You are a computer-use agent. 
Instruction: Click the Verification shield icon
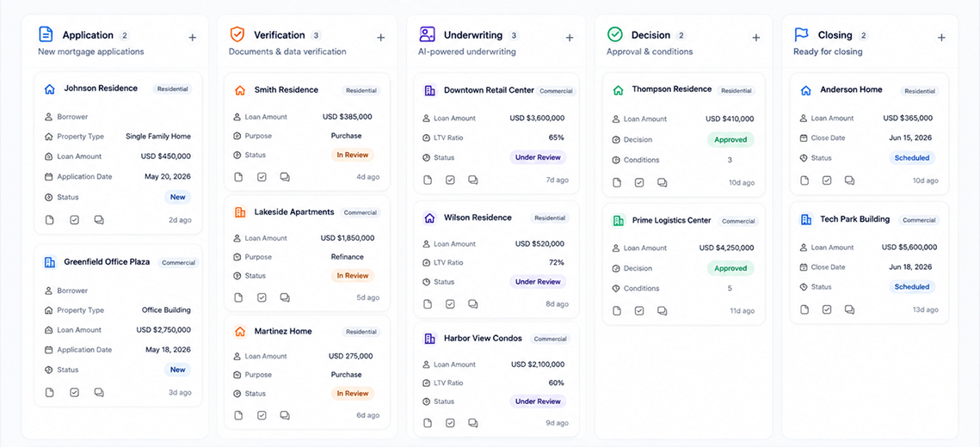click(x=237, y=34)
